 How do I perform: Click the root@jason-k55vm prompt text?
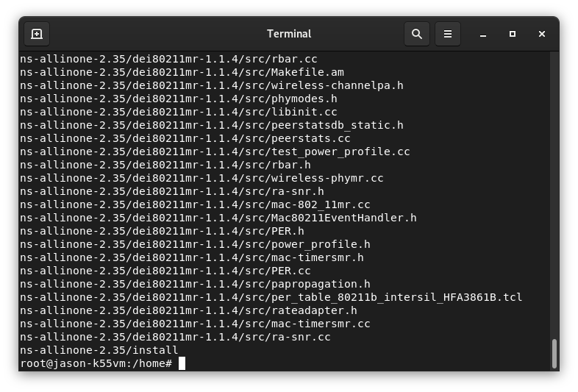click(x=96, y=363)
